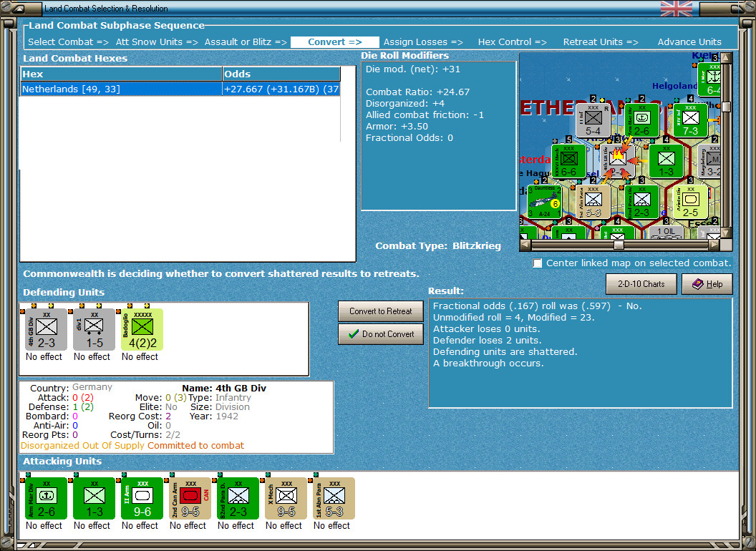Image resolution: width=756 pixels, height=551 pixels.
Task: Click minimap scroll right arrow
Action: point(714,245)
